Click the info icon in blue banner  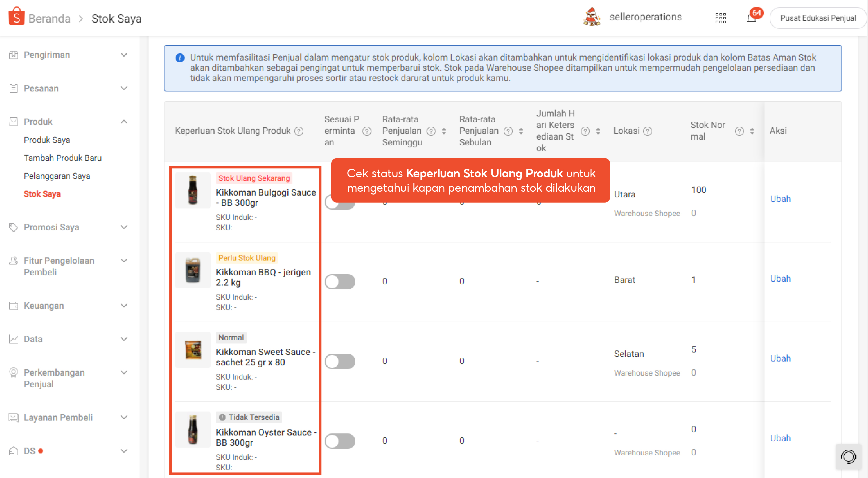click(x=180, y=58)
